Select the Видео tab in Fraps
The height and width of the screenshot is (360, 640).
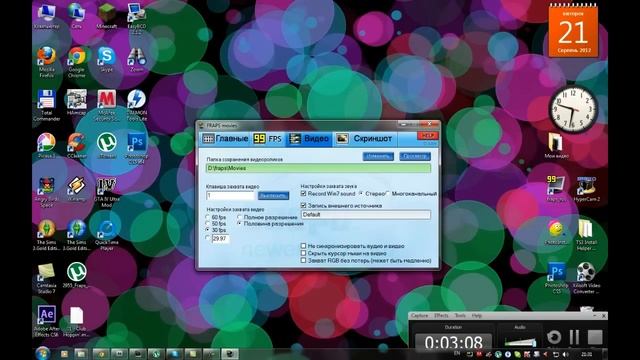(309, 139)
